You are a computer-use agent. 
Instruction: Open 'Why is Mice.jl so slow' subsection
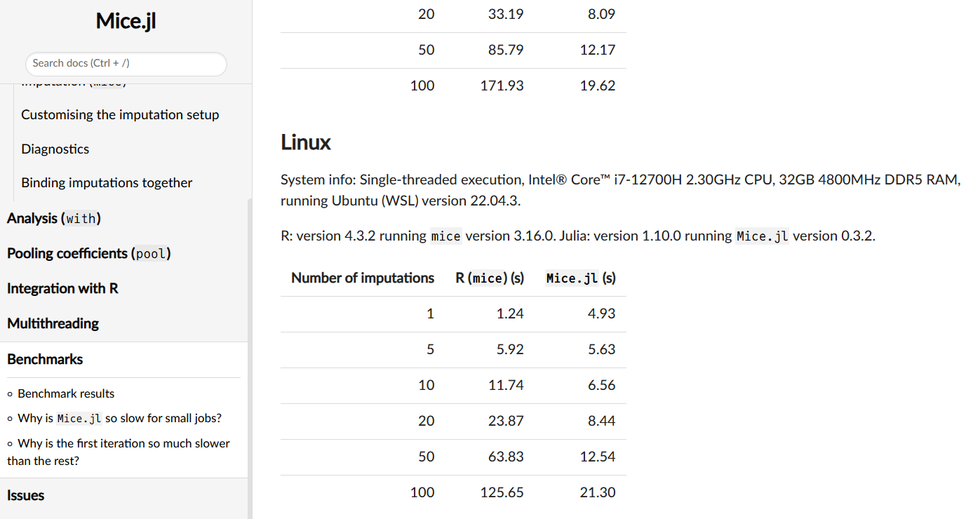pyautogui.click(x=119, y=418)
